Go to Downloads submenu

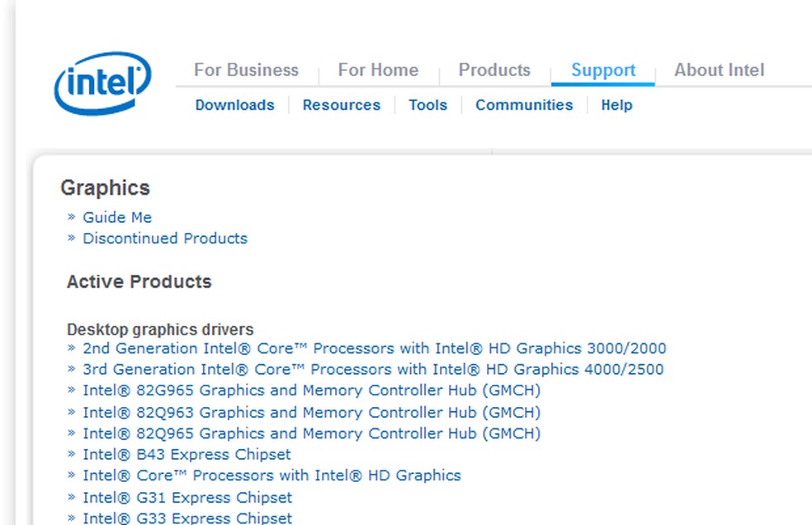click(234, 105)
